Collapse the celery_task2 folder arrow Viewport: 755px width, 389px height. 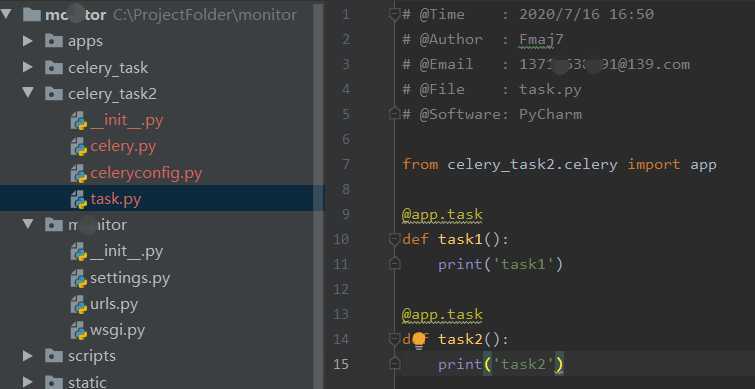click(27, 92)
